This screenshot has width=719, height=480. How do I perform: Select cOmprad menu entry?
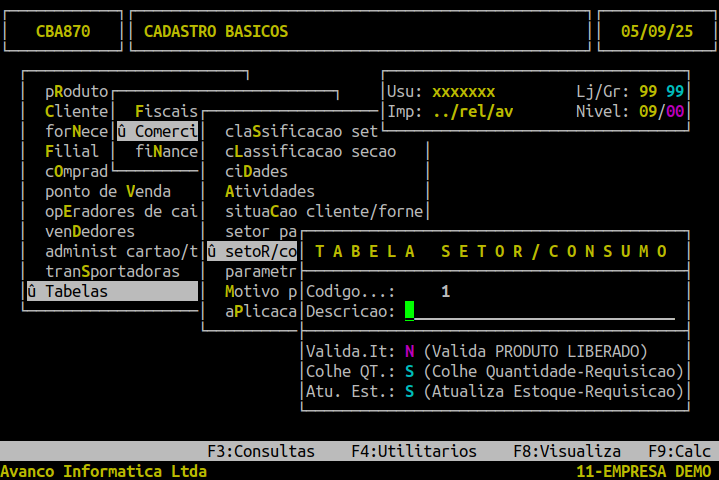click(77, 171)
